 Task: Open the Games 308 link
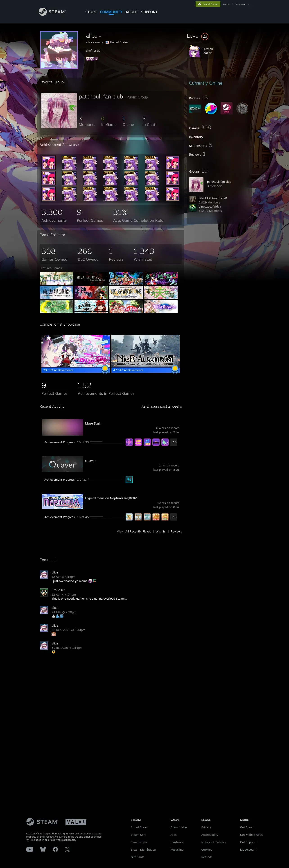pyautogui.click(x=200, y=128)
